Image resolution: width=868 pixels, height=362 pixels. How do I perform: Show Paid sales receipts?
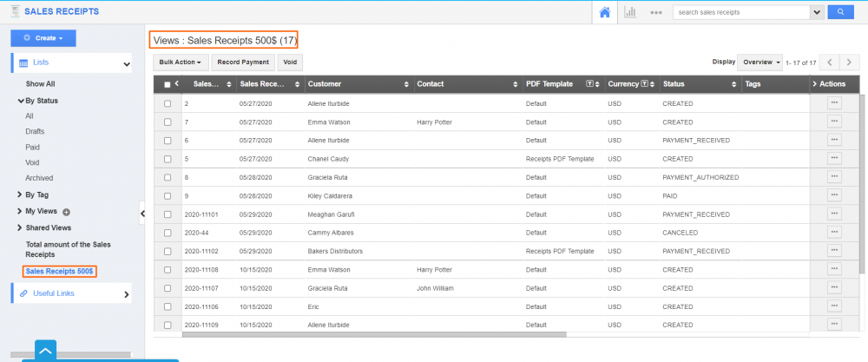[x=33, y=147]
